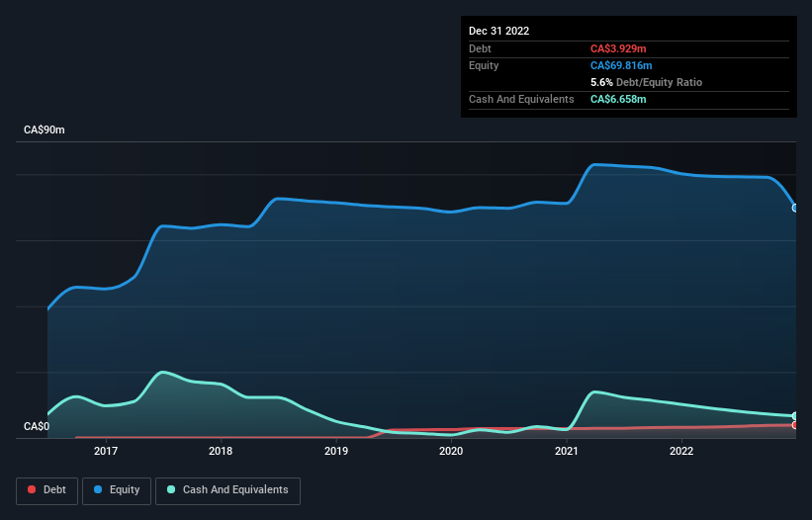The image size is (812, 520).
Task: Click the tooltip's Equity row label
Action: point(484,65)
